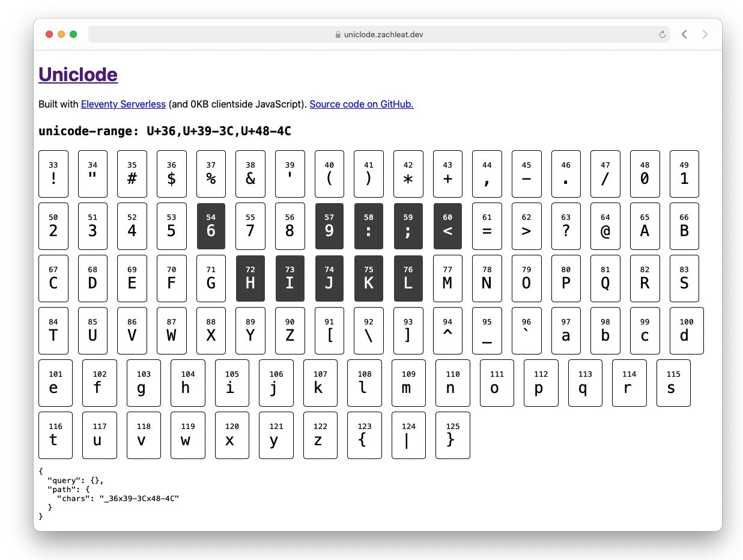Select tile 62 greater-than sign

tap(526, 226)
